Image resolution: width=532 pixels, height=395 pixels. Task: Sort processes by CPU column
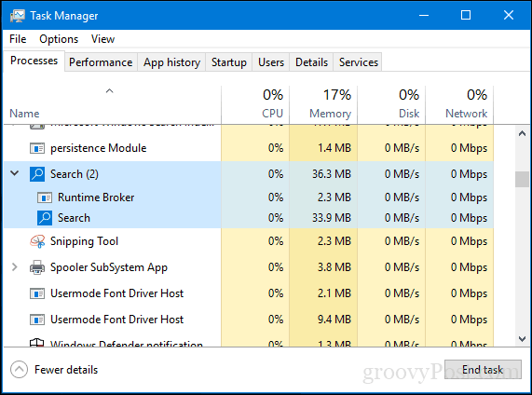click(255, 105)
